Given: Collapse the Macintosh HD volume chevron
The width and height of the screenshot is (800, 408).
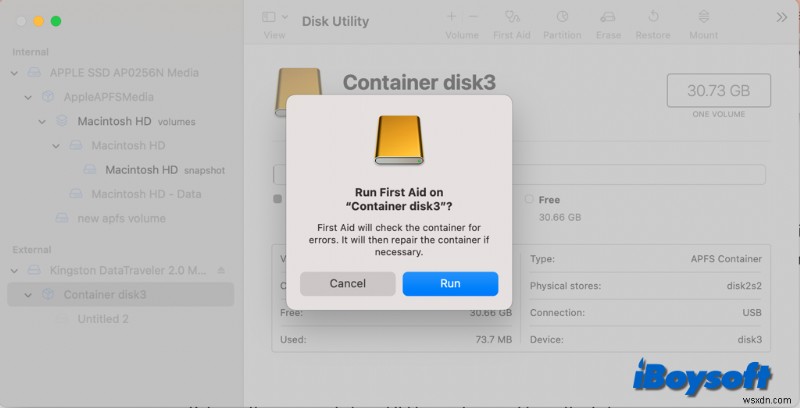Looking at the screenshot, I should tap(56, 146).
